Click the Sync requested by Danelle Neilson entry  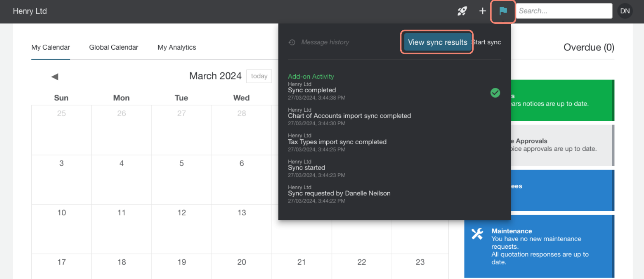pyautogui.click(x=339, y=193)
